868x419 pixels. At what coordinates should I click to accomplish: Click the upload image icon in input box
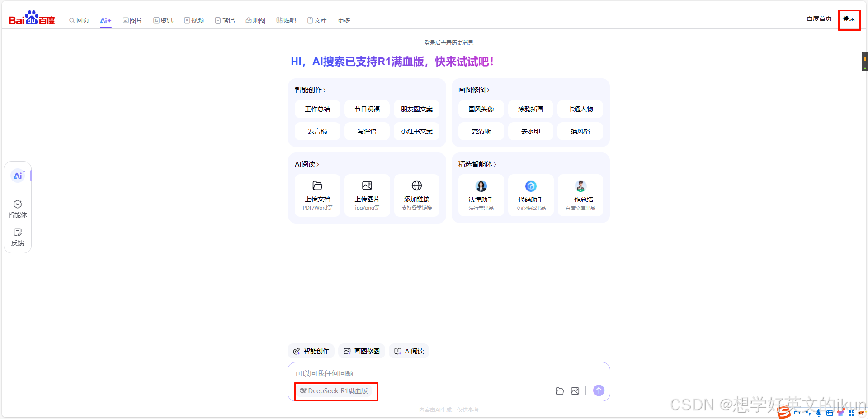575,391
